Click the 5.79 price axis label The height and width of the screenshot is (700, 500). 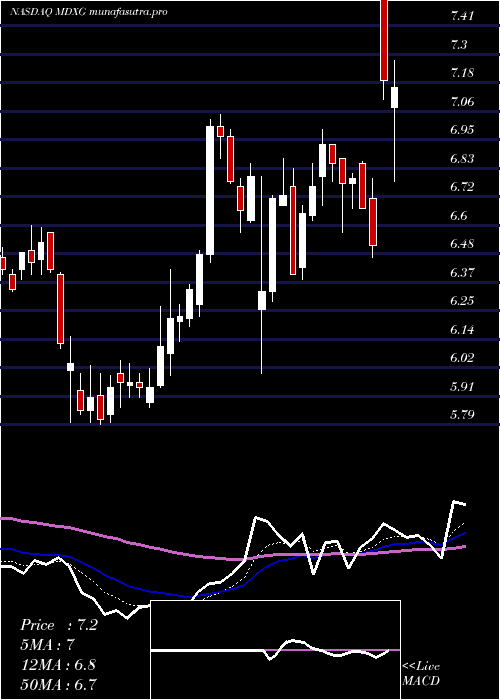(x=462, y=415)
